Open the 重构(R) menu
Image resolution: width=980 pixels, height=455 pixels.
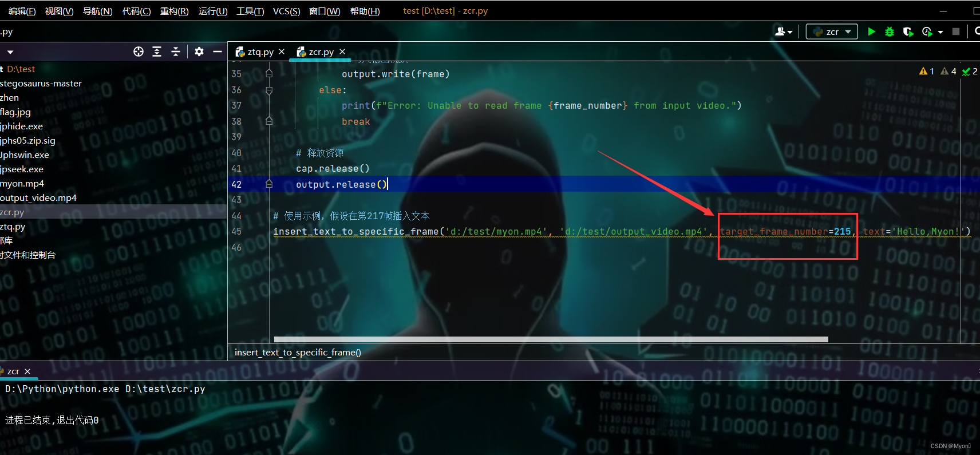(x=175, y=11)
